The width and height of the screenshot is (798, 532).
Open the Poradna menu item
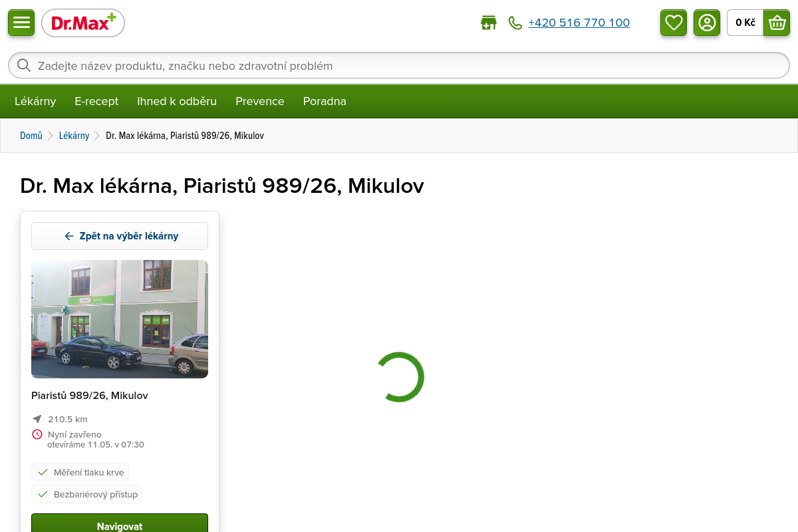coord(325,101)
